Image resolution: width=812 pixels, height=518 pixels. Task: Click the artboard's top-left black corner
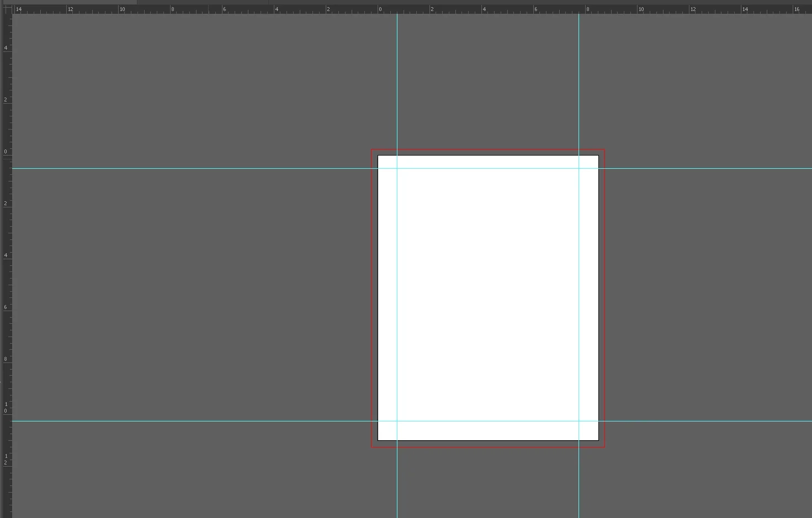pos(378,156)
